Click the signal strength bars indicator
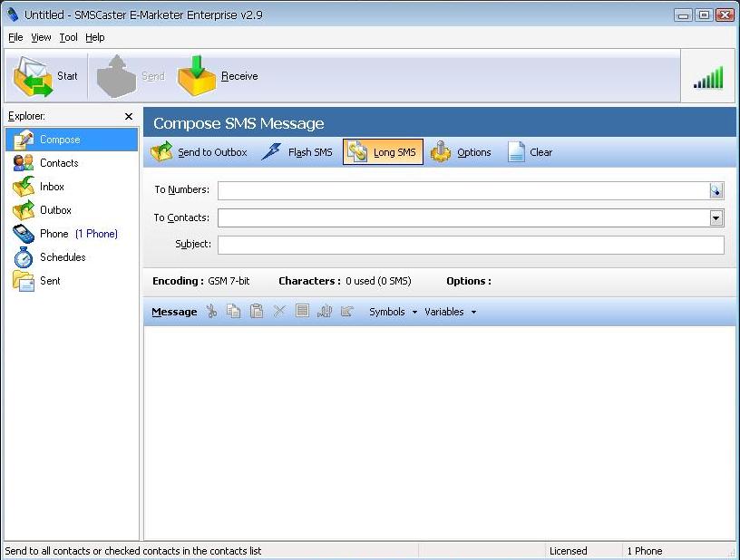 (708, 78)
